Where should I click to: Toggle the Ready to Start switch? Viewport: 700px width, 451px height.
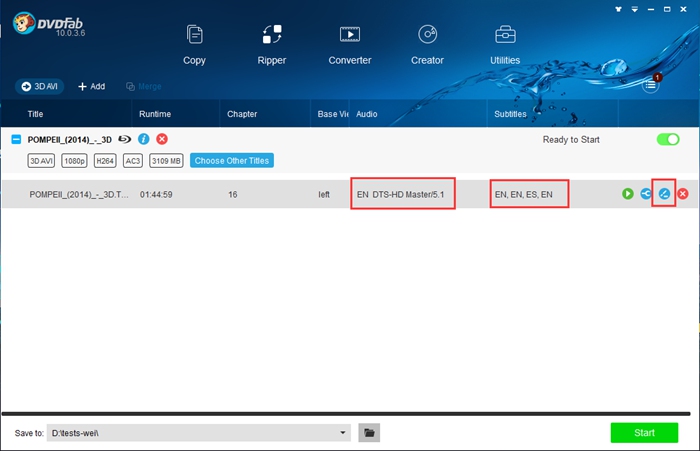click(667, 139)
